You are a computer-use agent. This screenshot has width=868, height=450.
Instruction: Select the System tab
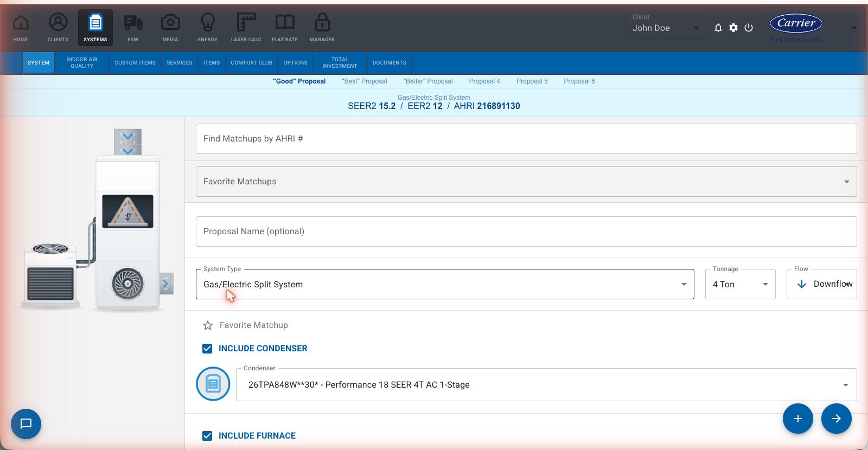click(39, 63)
